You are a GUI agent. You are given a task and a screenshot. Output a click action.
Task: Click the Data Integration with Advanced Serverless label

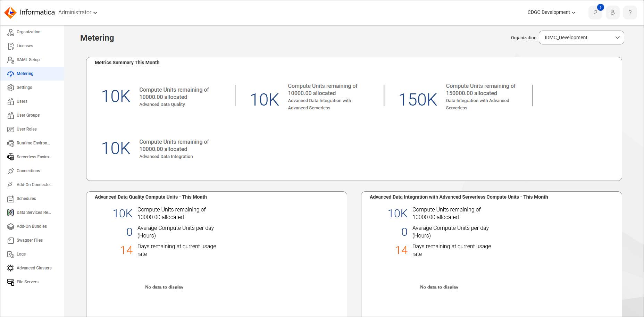477,104
